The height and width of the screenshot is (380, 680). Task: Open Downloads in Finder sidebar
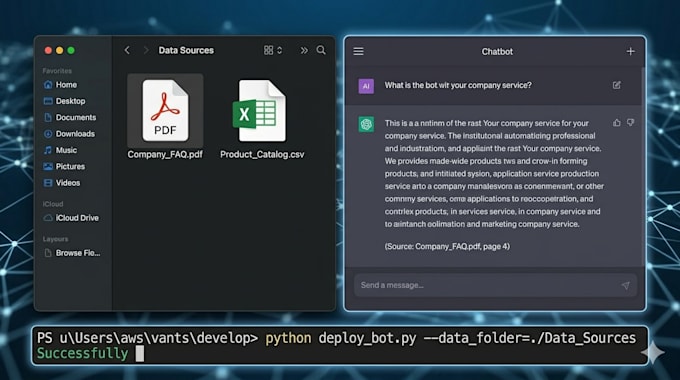(69, 134)
